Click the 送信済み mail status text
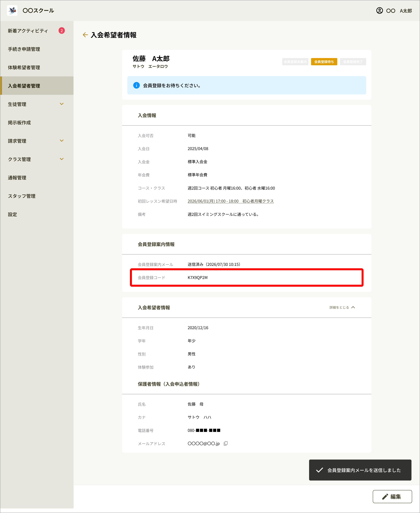The height and width of the screenshot is (513, 420). click(215, 264)
